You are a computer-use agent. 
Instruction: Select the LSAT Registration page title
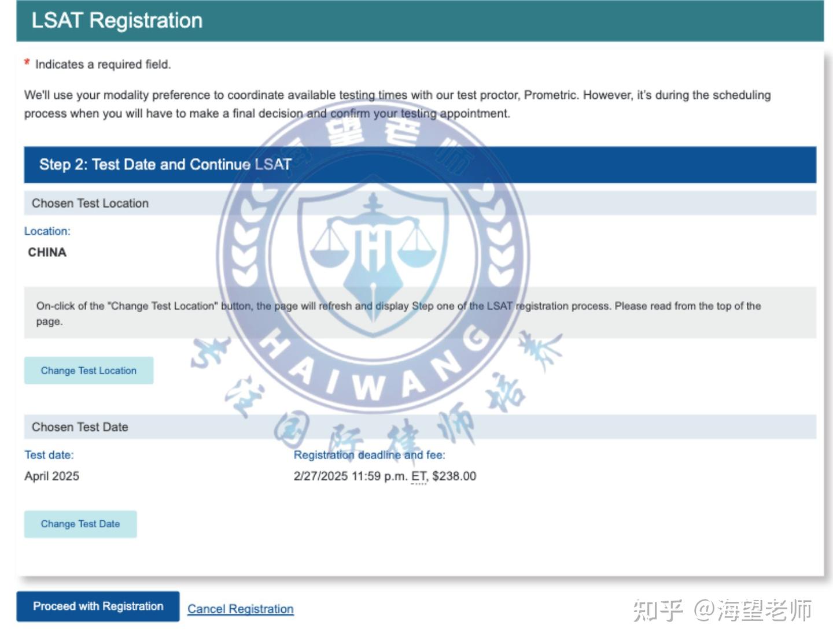click(x=117, y=20)
